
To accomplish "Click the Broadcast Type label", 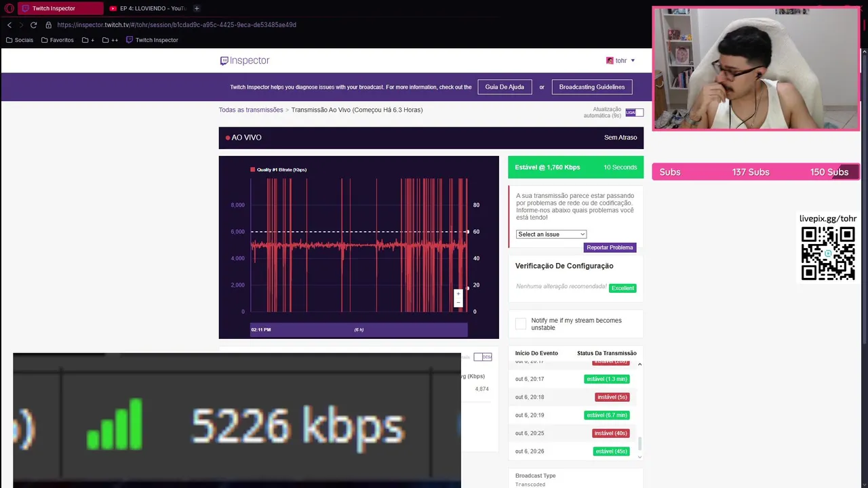I will click(535, 476).
